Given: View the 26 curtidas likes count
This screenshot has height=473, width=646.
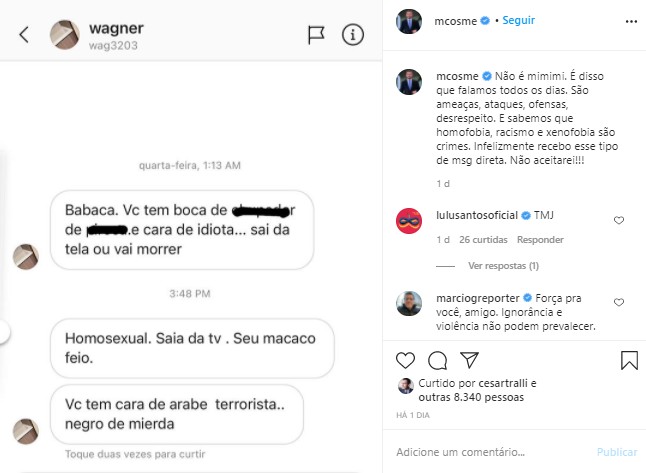Looking at the screenshot, I should [483, 240].
